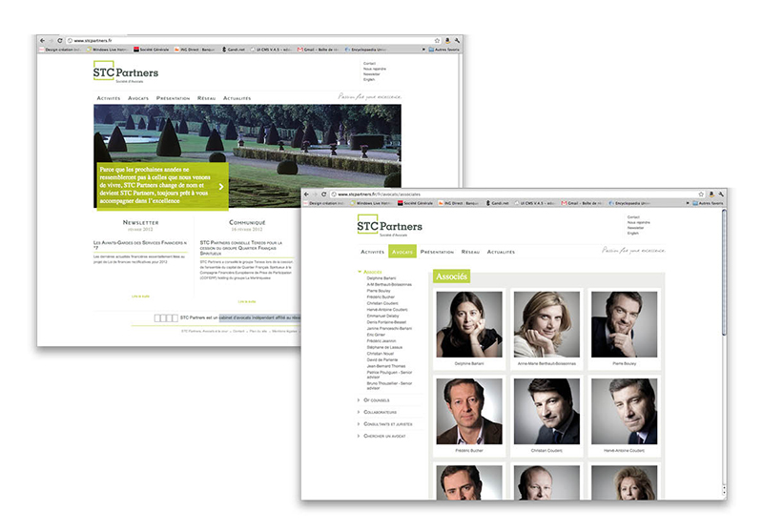The height and width of the screenshot is (532, 763).
Task: Open Encyclopaedia bookmark in front associates window
Action: point(629,203)
